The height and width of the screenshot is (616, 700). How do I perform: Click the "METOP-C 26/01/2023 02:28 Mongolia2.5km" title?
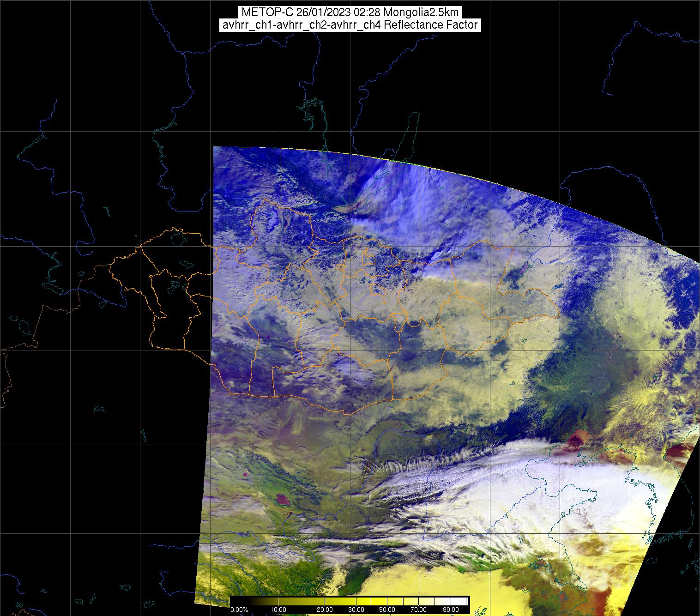350,12
